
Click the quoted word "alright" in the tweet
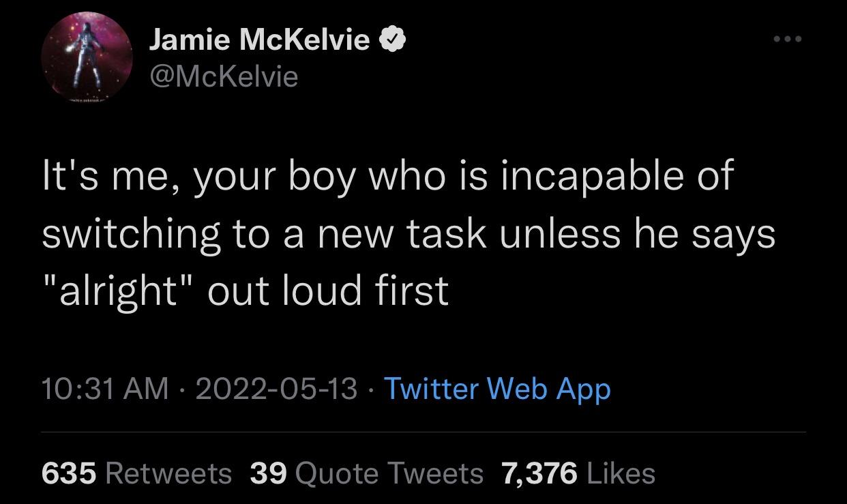coord(118,291)
